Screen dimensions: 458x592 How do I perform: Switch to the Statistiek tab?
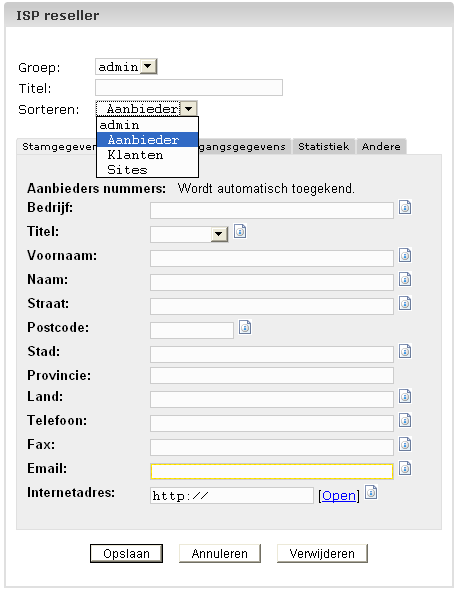pos(324,146)
